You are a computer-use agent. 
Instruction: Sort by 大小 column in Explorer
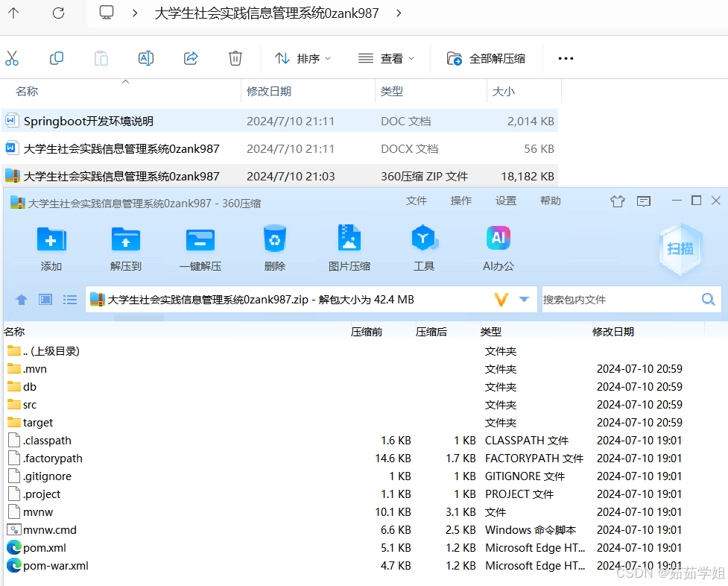tap(503, 92)
